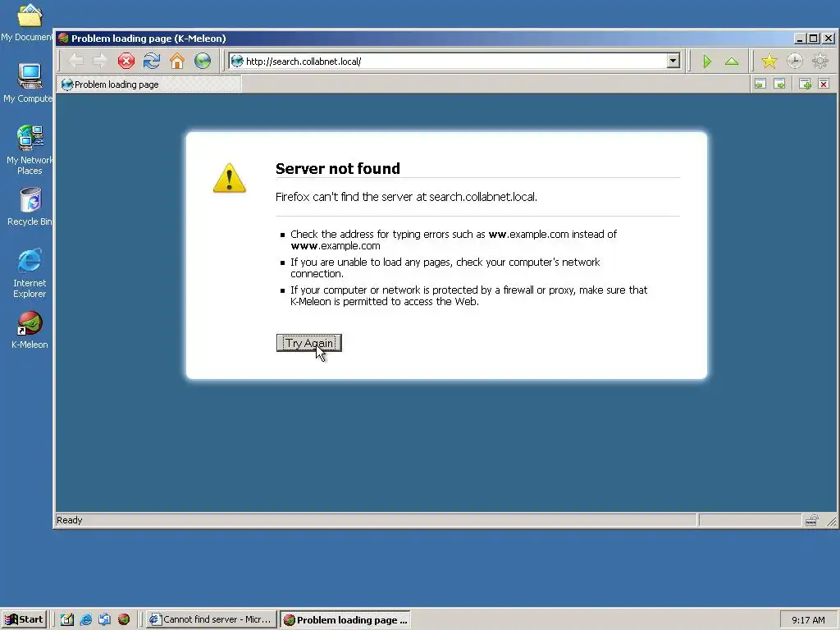Click the Try Again button
Viewport: 840px width, 630px height.
coord(309,343)
